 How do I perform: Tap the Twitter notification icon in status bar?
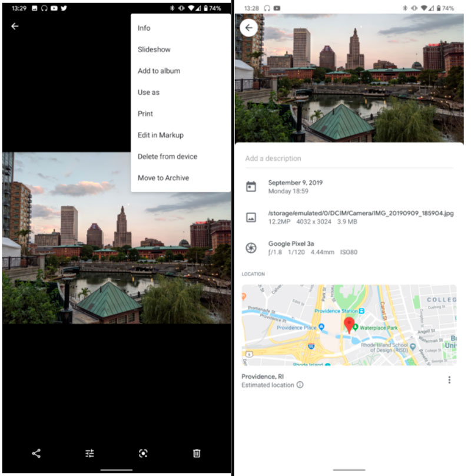point(64,8)
